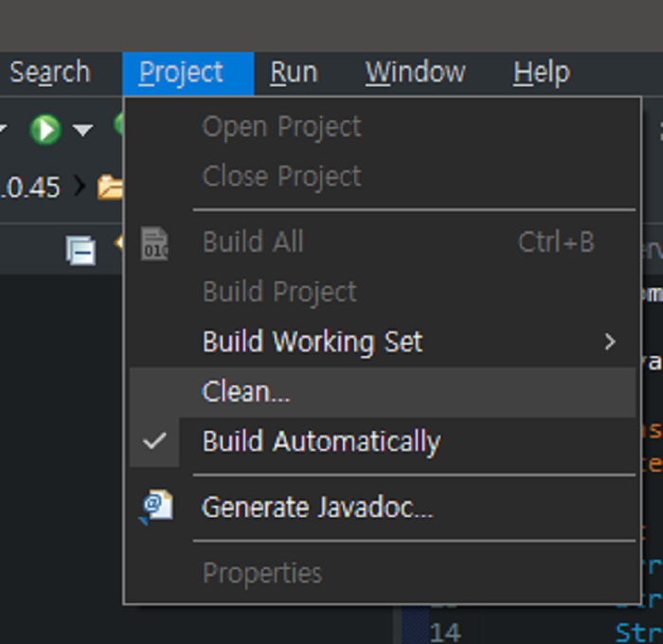Open the dropdown arrow next to Run button
This screenshot has height=644, width=663.
click(x=83, y=130)
